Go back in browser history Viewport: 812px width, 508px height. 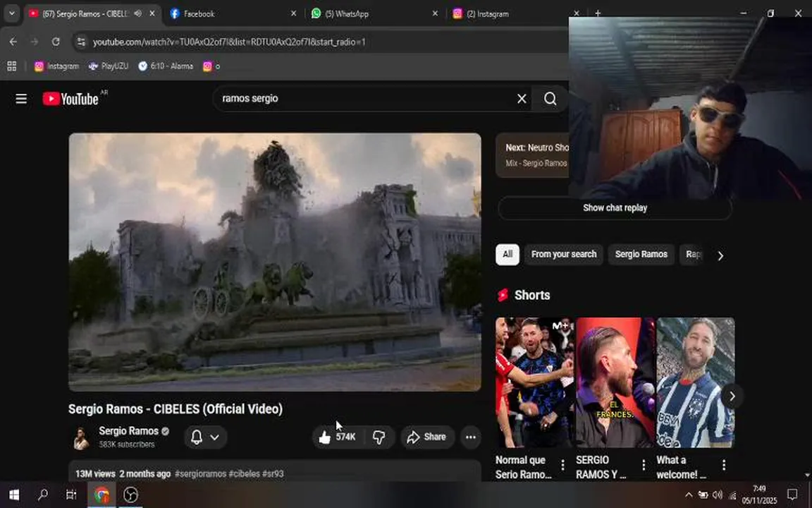pos(13,42)
